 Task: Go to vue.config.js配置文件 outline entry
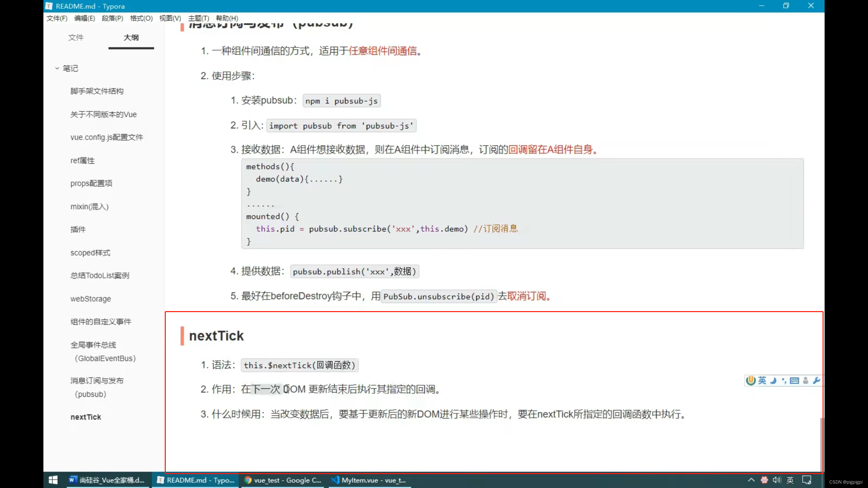tap(107, 137)
